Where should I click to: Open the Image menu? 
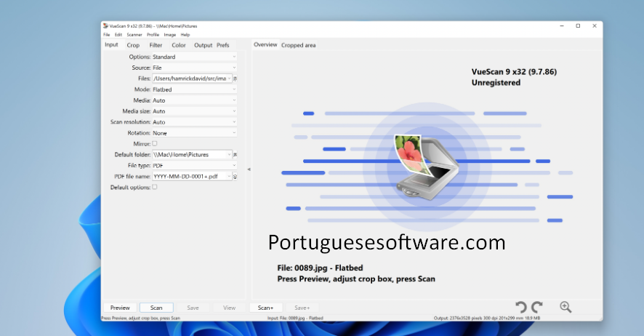coord(169,35)
